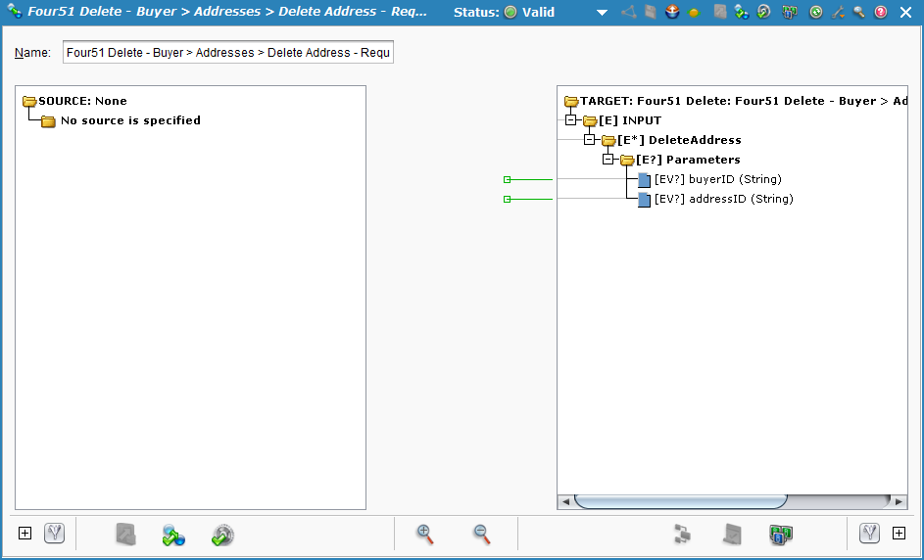
Task: Click the wrench tools icon in title bar
Action: 838,13
